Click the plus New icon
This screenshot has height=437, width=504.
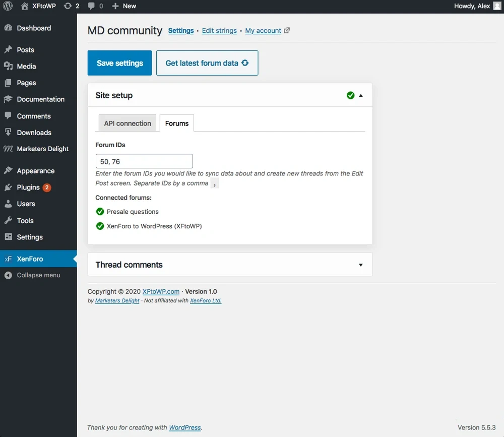pyautogui.click(x=115, y=6)
